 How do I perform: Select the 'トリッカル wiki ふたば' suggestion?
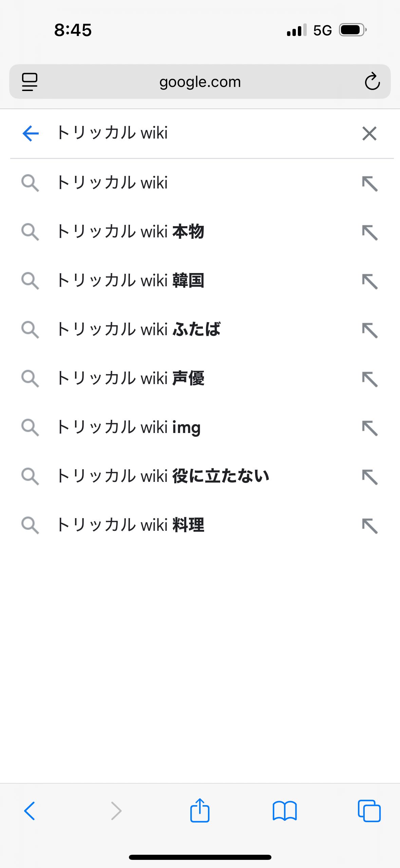(138, 329)
